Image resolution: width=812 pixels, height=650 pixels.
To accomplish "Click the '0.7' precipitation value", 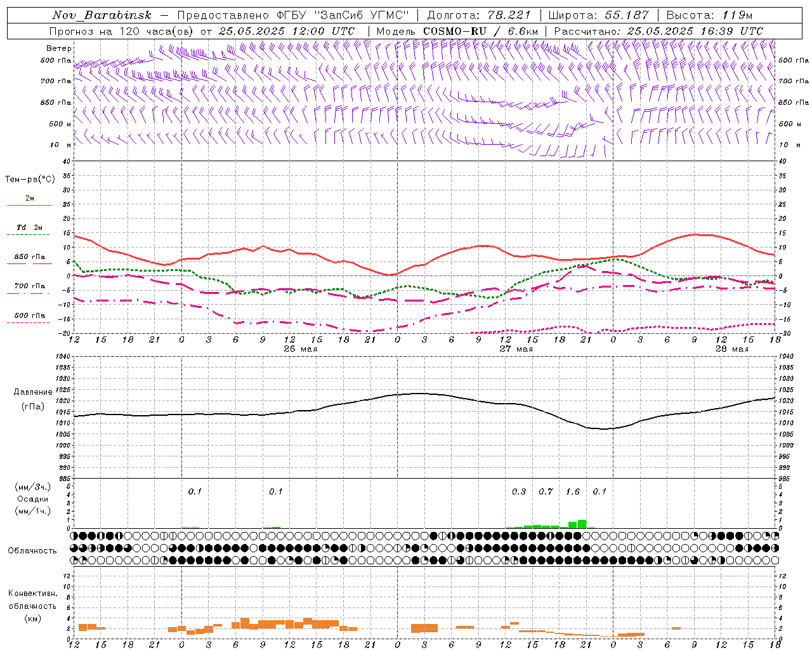I will tap(546, 492).
